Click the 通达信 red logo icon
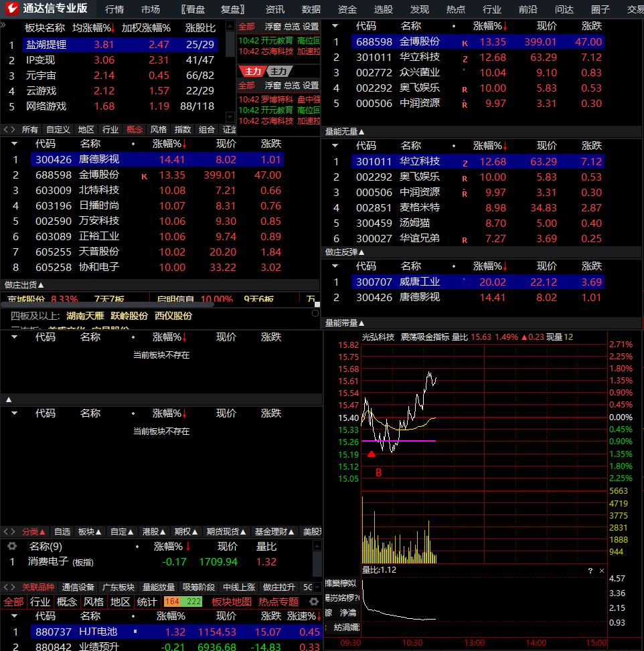Viewport: 644px width, 651px height. coord(11,8)
